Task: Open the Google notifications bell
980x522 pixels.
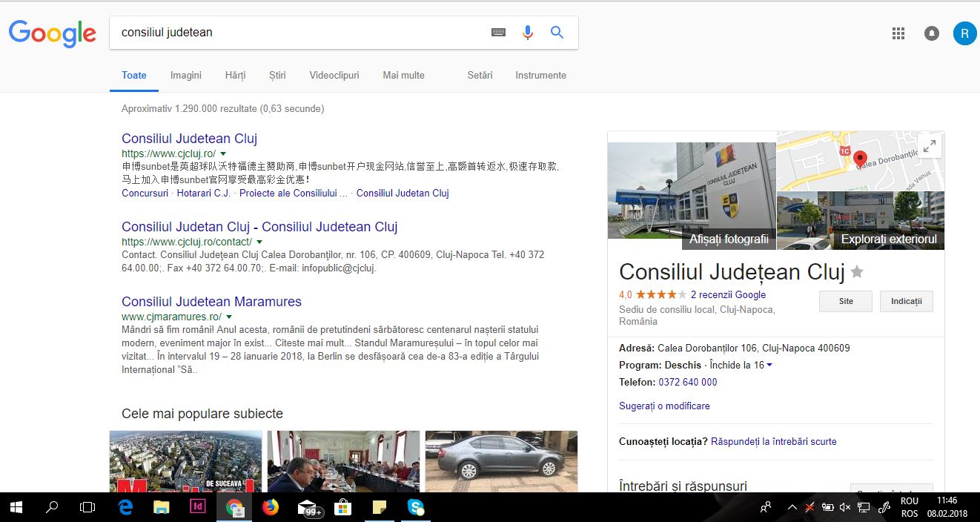Action: point(931,33)
